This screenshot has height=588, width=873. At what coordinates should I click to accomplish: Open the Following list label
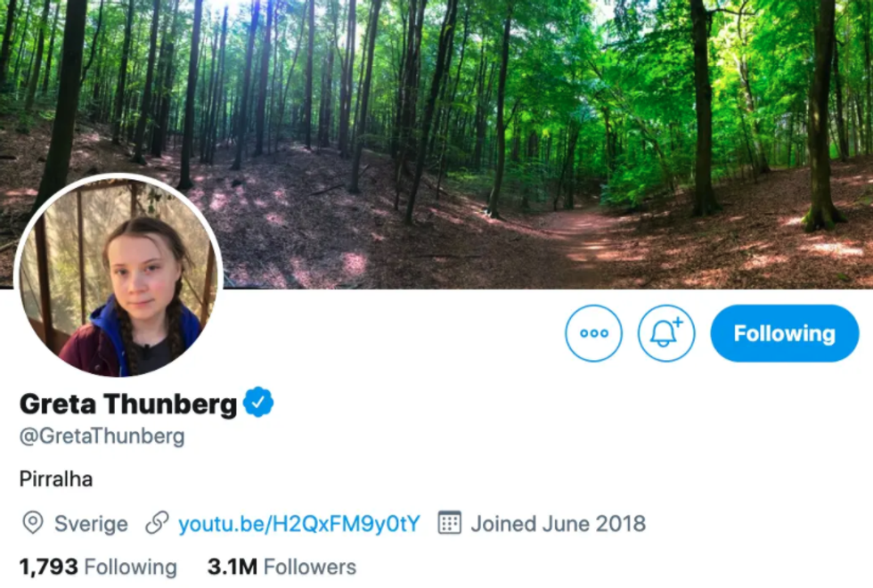pos(131,567)
